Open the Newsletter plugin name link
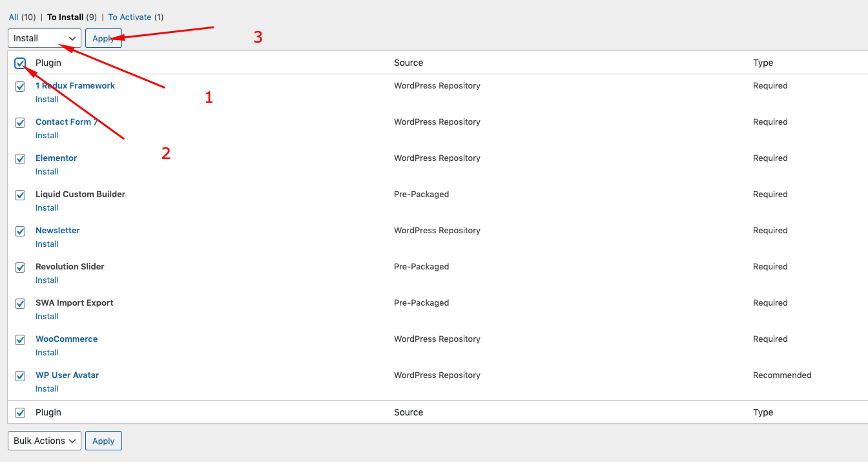Viewport: 868px width, 462px height. tap(57, 231)
